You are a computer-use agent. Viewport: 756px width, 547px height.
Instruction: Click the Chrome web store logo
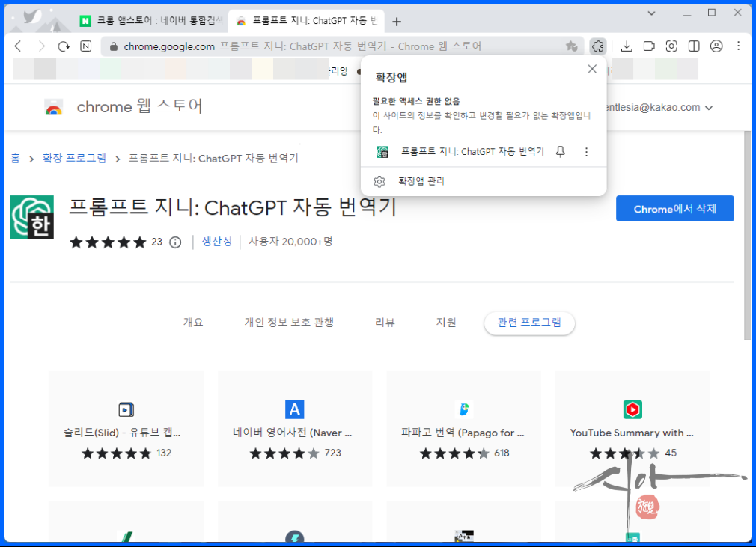pos(53,107)
